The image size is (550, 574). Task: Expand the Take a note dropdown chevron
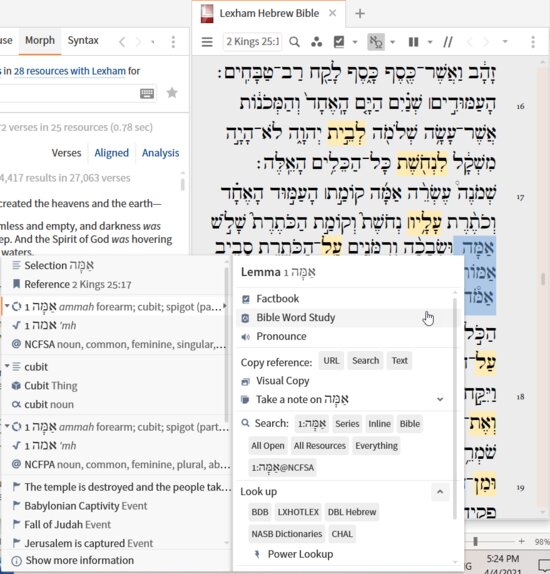click(440, 399)
